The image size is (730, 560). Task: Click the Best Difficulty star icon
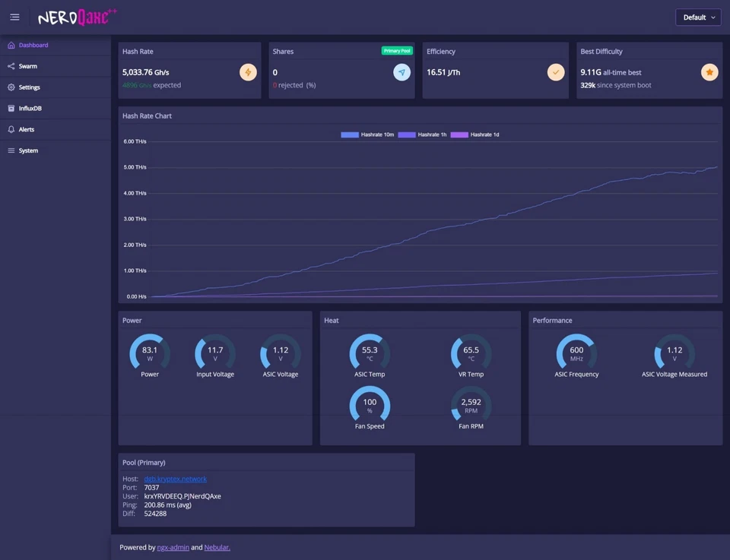coord(709,72)
